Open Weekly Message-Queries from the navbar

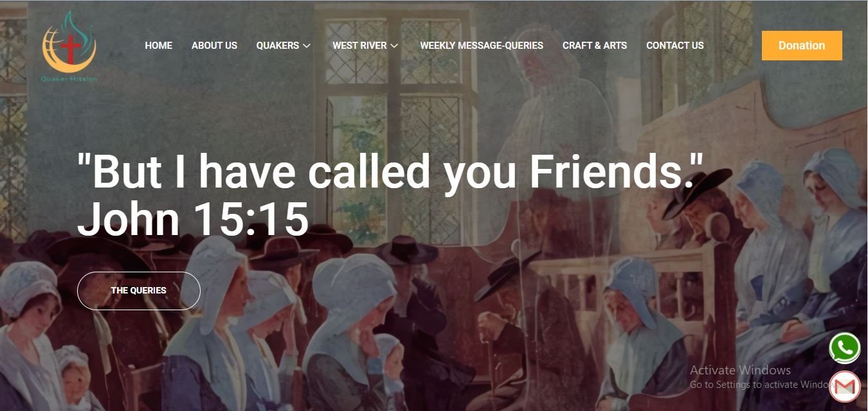482,46
